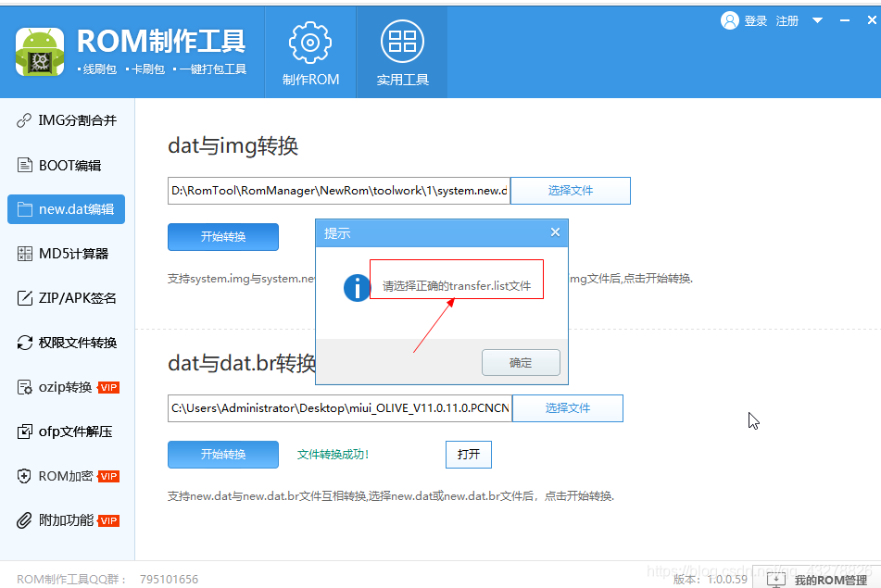The height and width of the screenshot is (588, 881).
Task: Click QQ group number 795101656
Action: (x=170, y=579)
